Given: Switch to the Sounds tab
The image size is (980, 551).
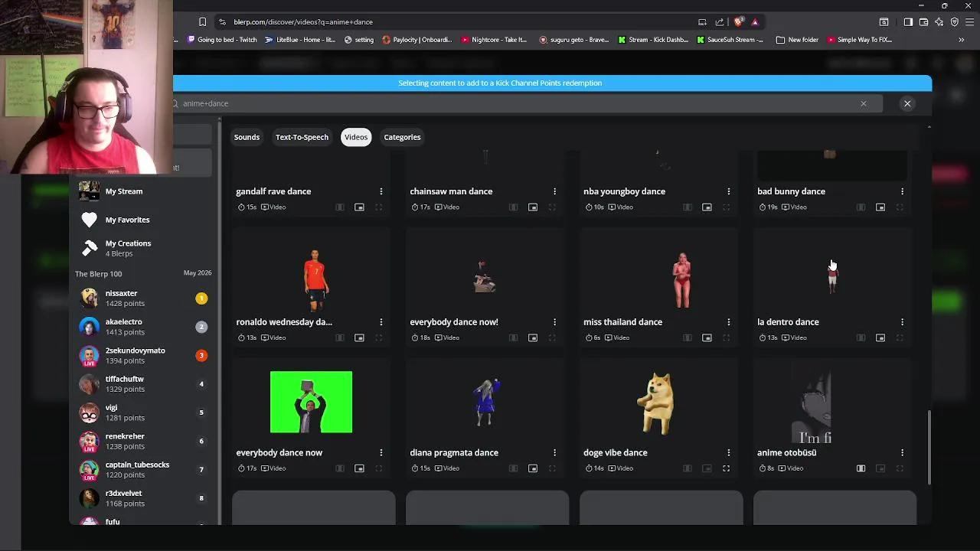Looking at the screenshot, I should pyautogui.click(x=247, y=137).
